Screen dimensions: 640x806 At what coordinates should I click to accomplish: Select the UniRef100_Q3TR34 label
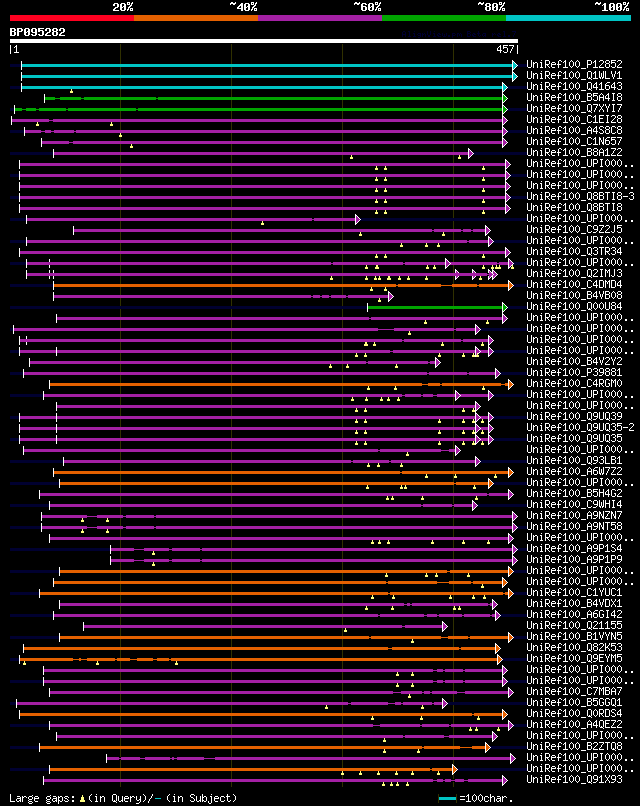coord(574,251)
